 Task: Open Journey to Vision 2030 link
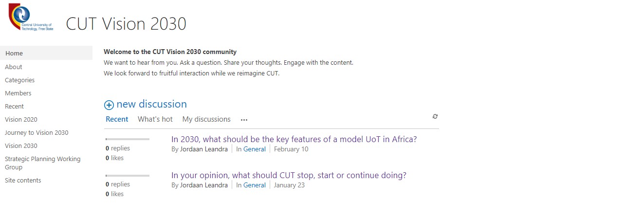[x=37, y=132]
